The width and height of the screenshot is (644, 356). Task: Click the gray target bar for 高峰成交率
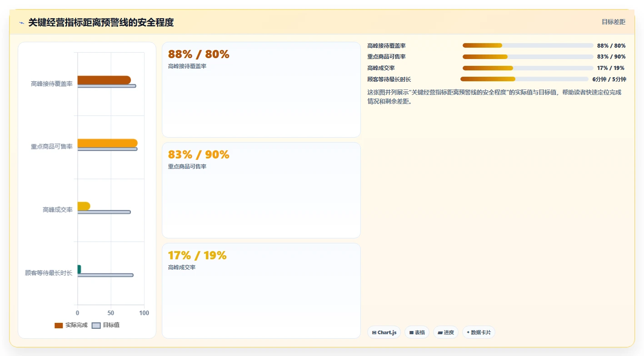click(104, 212)
